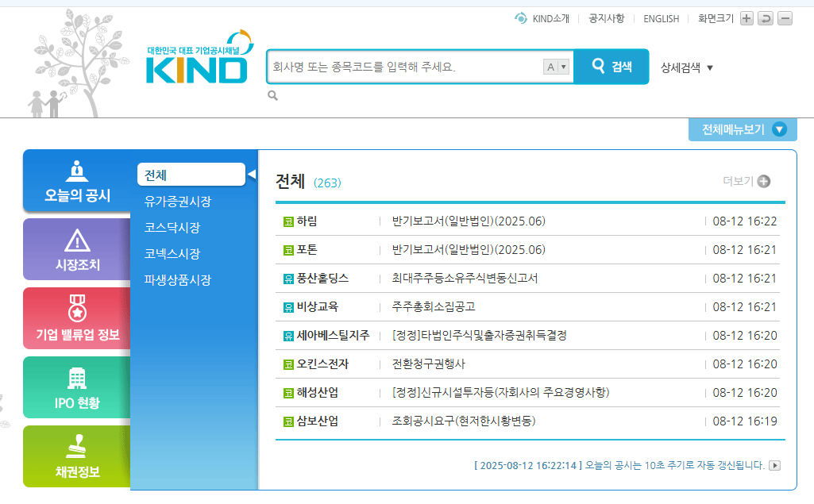Click 더보기 text link
This screenshot has width=814, height=504.
tap(738, 181)
